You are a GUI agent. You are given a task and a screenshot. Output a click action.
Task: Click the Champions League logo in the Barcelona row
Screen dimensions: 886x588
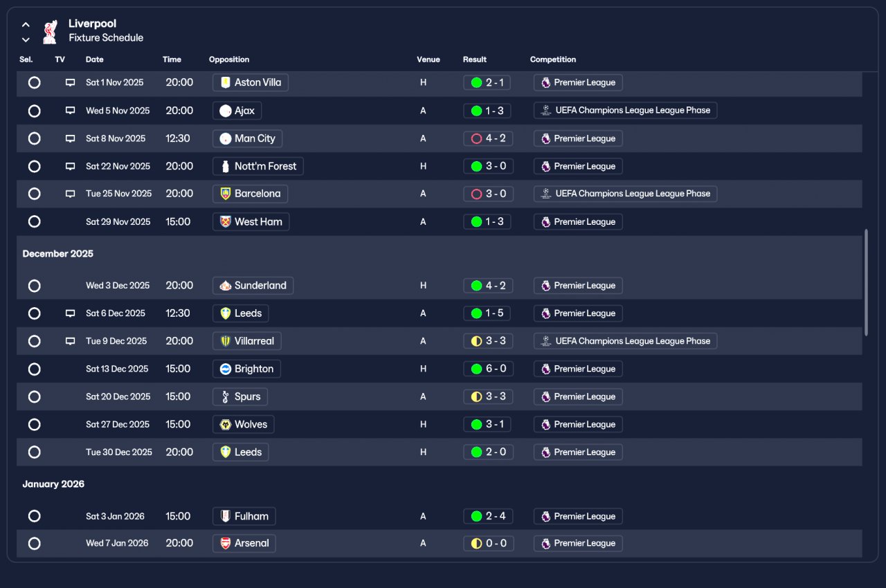[x=546, y=194]
